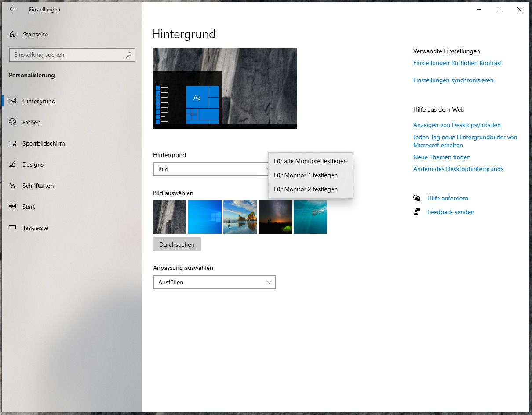Click the Einstellungen synchronisieren link
Viewport: 532px width, 415px height.
pos(453,80)
